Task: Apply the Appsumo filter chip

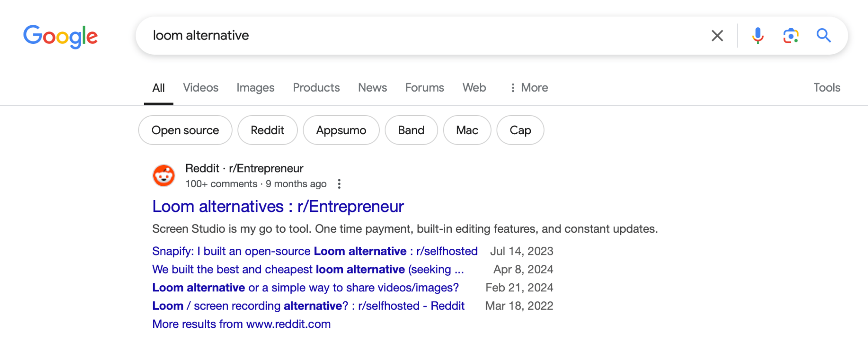Action: click(x=341, y=130)
